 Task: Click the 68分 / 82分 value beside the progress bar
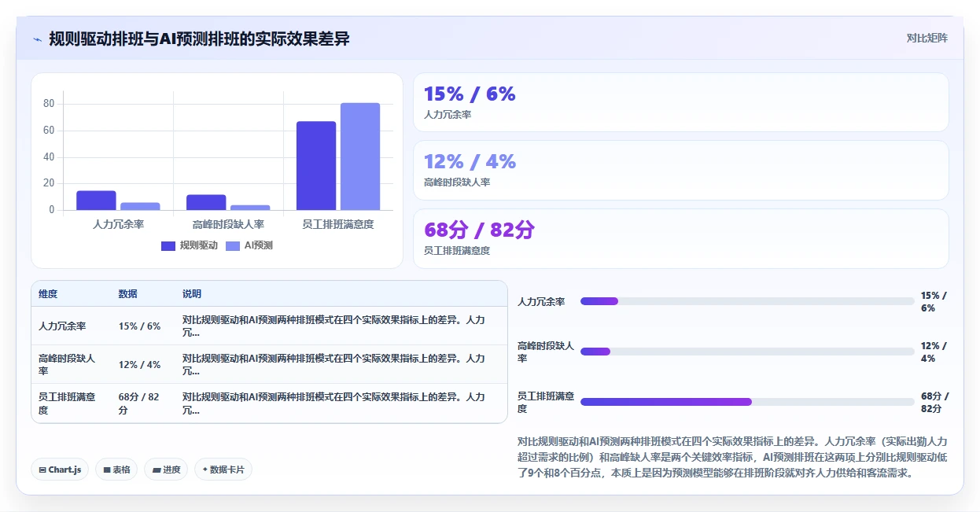click(x=935, y=402)
